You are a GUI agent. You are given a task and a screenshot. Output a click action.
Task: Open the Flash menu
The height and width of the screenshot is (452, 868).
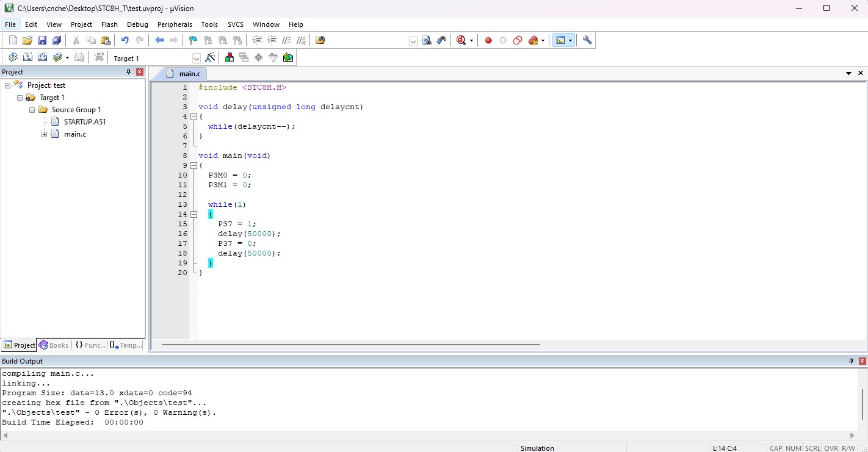click(109, 24)
